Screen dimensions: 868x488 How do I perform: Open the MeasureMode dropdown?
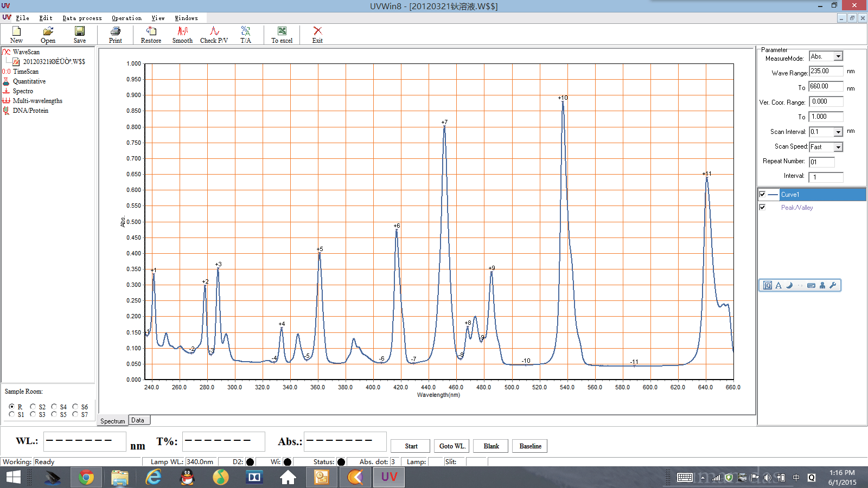click(x=838, y=56)
